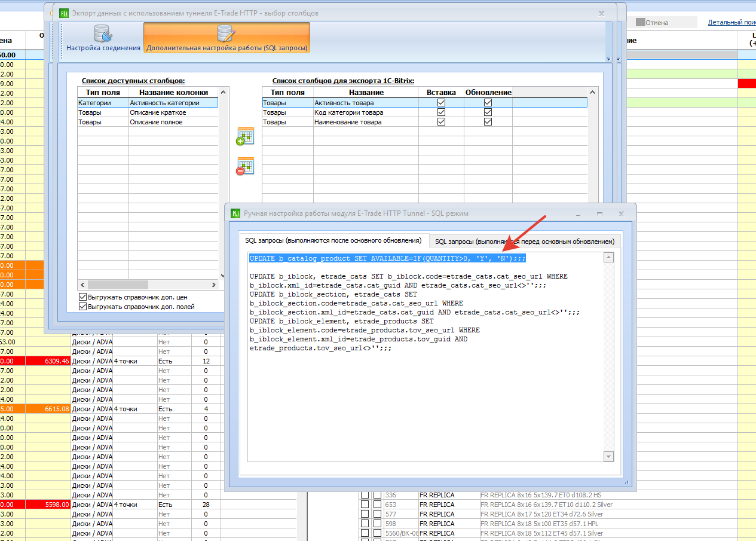The width and height of the screenshot is (756, 541).
Task: Click down arrow of available columns list scrollbar
Action: coord(224,275)
